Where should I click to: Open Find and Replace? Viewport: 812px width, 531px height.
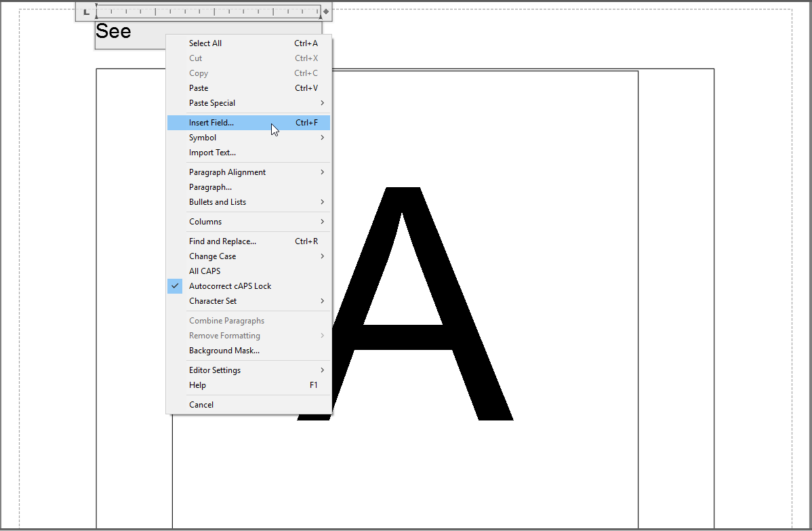point(222,241)
